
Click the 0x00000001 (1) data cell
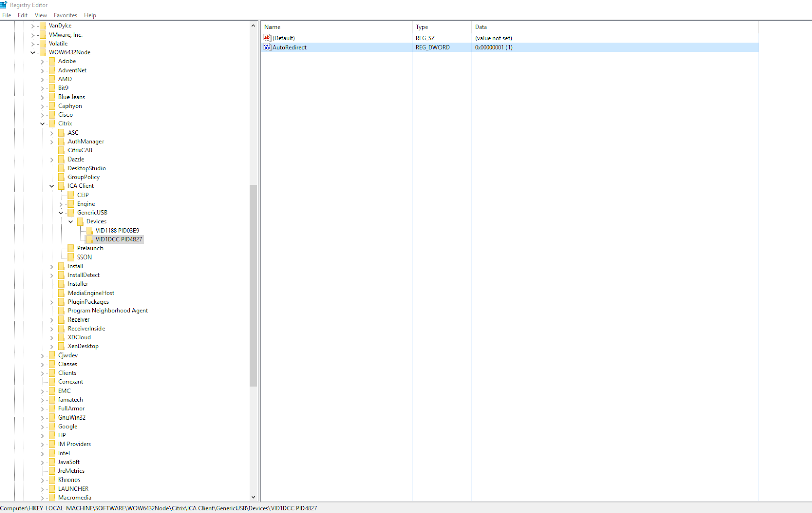494,47
